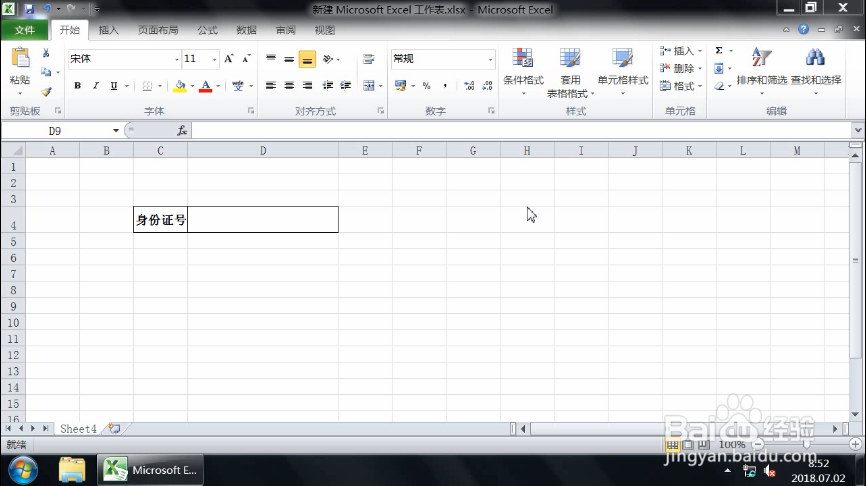This screenshot has height=486, width=866.
Task: Open fill color dropdown arrow
Action: pyautogui.click(x=192, y=86)
